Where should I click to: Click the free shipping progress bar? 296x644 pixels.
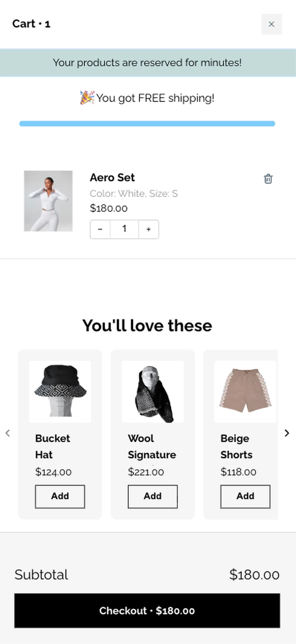[147, 124]
